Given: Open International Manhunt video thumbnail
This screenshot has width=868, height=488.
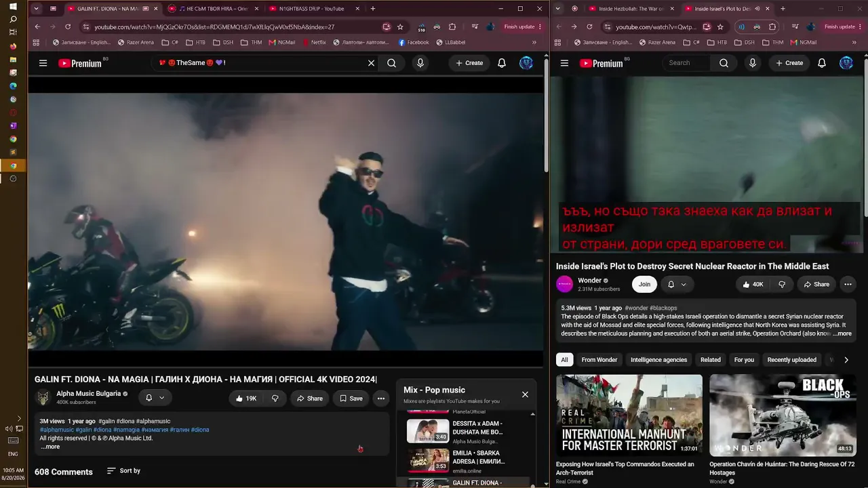Looking at the screenshot, I should coord(629,415).
